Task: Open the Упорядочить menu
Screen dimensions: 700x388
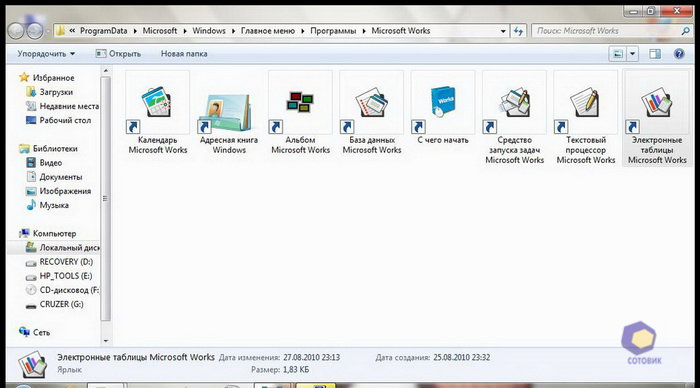Action: [x=46, y=54]
